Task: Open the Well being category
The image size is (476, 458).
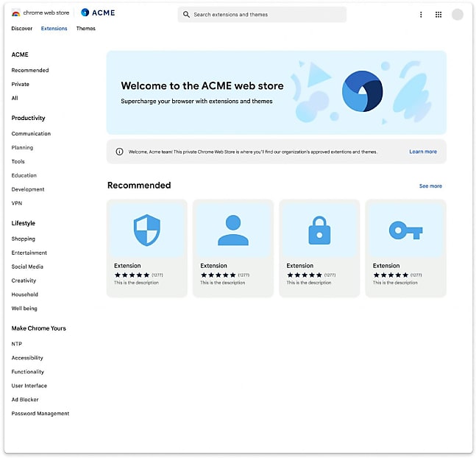Action: coord(24,309)
